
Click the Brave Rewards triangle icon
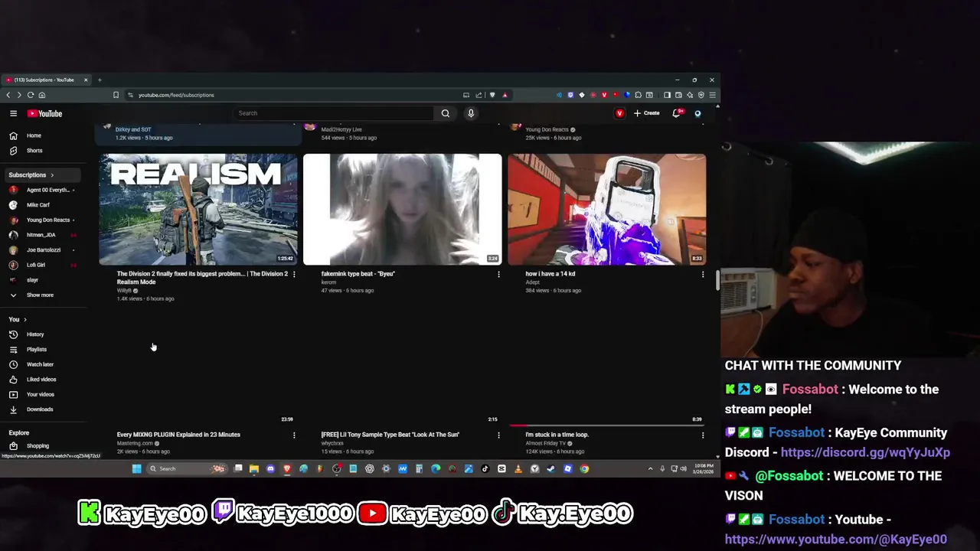click(505, 95)
